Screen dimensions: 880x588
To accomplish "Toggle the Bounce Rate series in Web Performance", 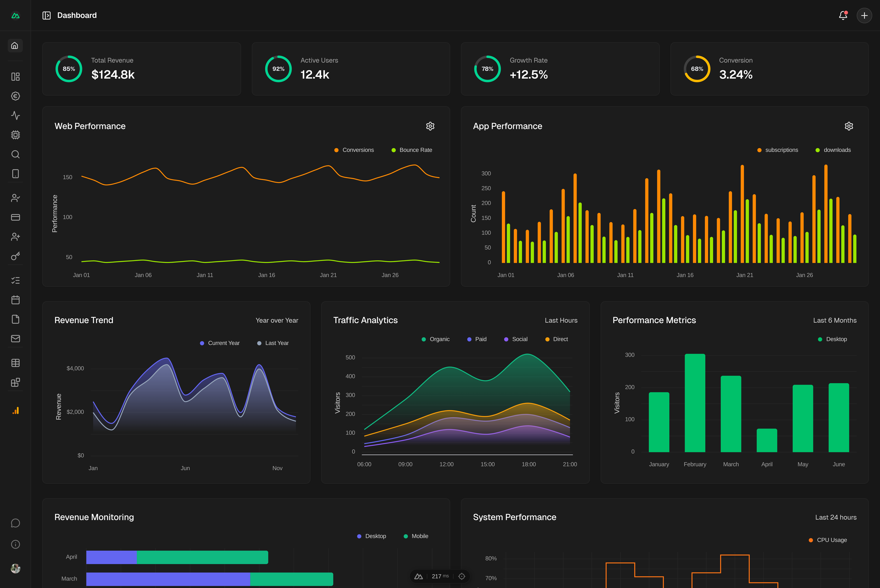I will tap(412, 150).
